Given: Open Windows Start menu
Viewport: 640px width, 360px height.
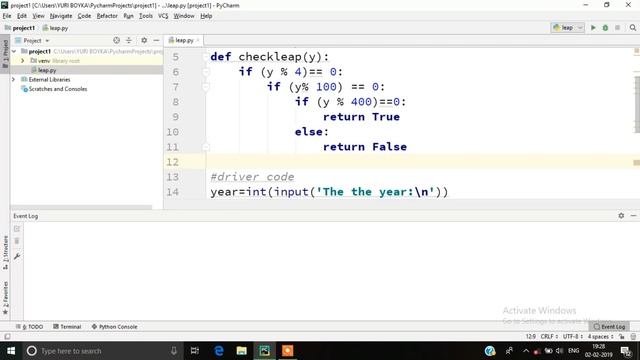Looking at the screenshot, I should [x=11, y=351].
